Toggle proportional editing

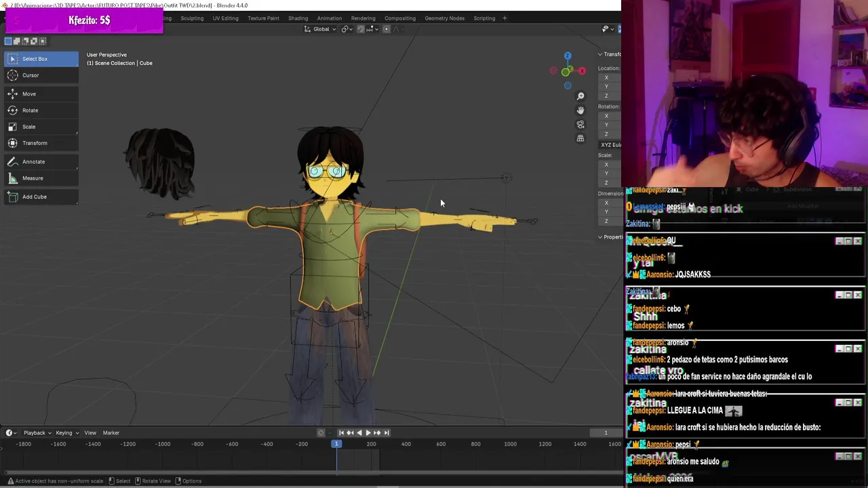tap(387, 29)
